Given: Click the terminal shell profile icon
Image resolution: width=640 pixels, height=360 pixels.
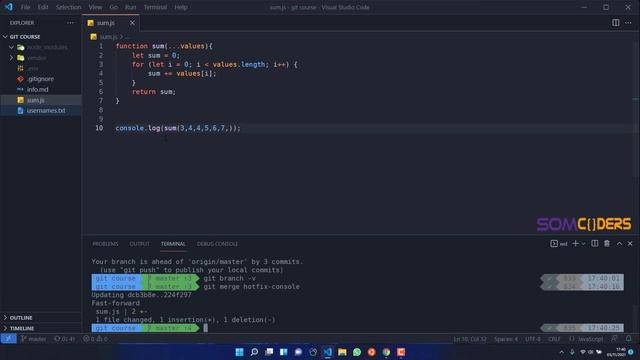Looking at the screenshot, I should (554, 244).
